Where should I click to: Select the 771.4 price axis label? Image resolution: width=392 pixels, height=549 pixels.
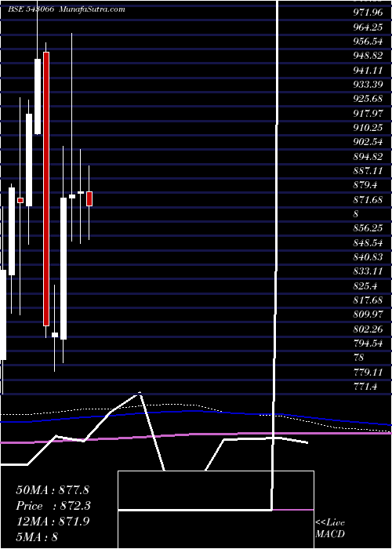click(x=365, y=387)
